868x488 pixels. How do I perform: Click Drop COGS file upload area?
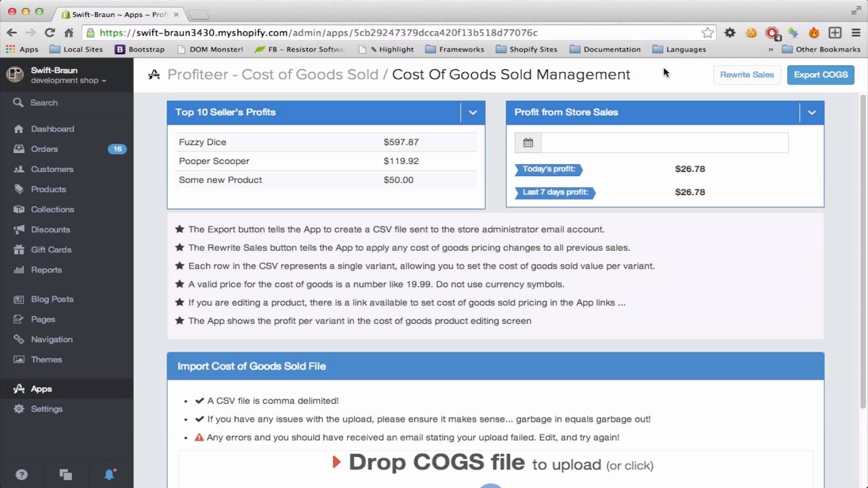[495, 468]
